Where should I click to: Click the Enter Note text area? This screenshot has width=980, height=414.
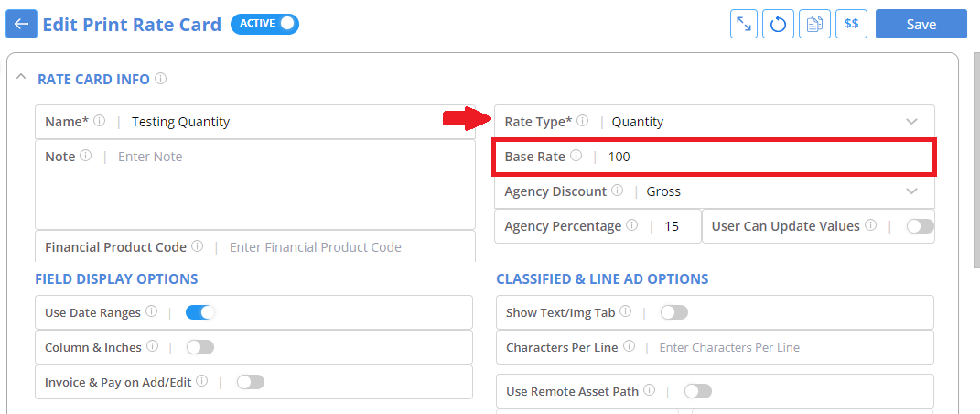[x=255, y=184]
